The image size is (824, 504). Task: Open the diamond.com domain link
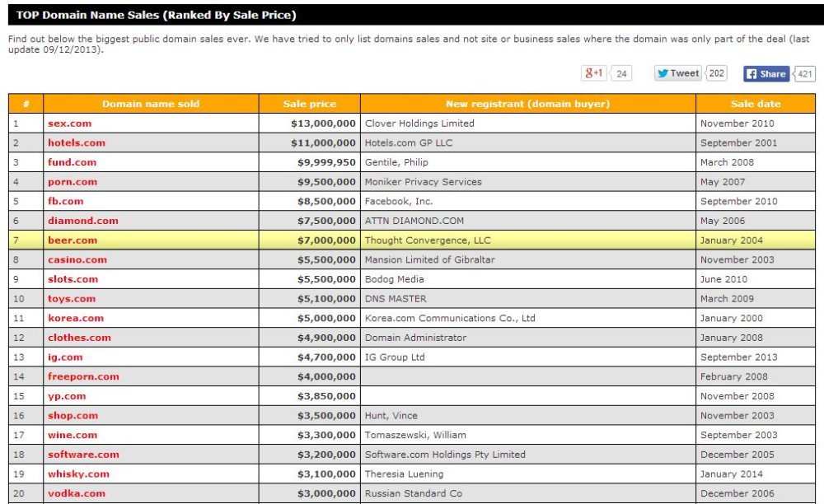tap(83, 221)
